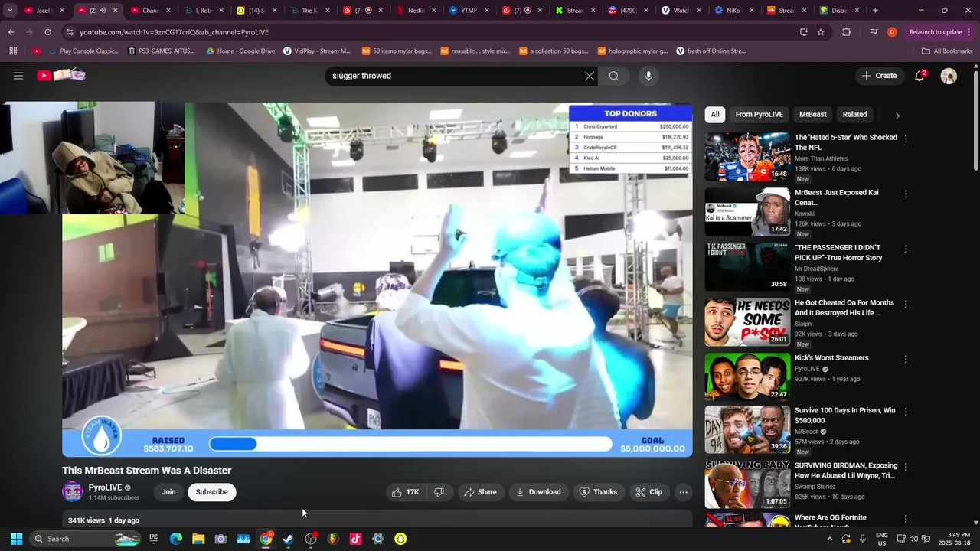The width and height of the screenshot is (980, 551).
Task: Show the Chrome tab search dropdown
Action: [x=10, y=11]
